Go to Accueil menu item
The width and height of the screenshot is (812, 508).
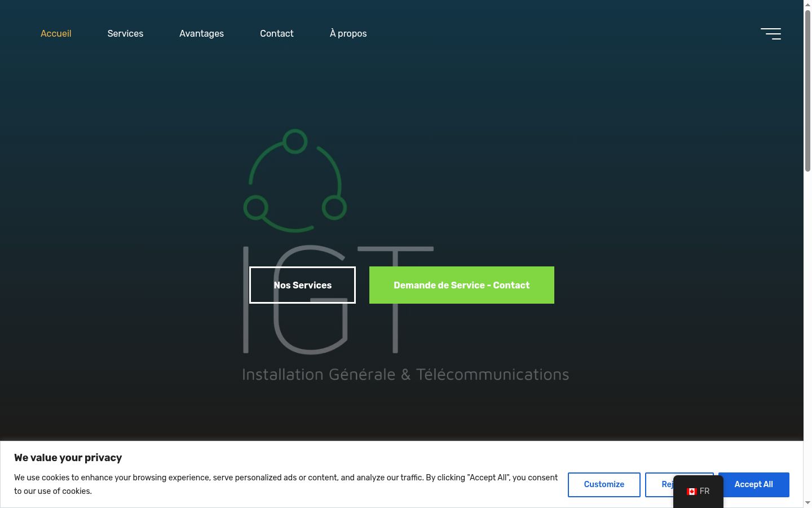(56, 33)
